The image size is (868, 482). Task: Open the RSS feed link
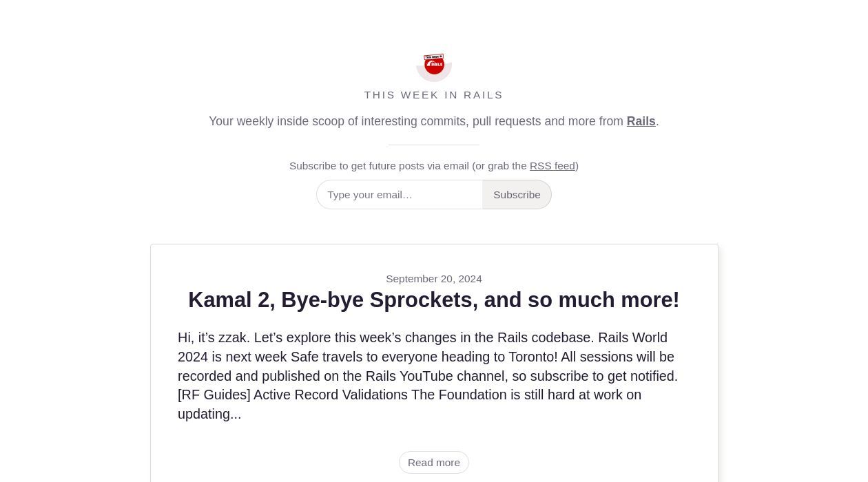(x=552, y=166)
